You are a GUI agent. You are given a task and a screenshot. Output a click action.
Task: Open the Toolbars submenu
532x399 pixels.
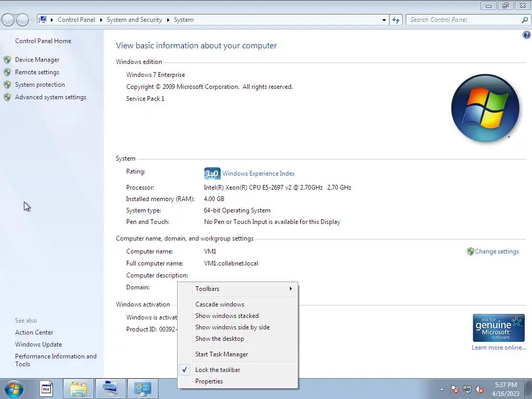click(238, 289)
